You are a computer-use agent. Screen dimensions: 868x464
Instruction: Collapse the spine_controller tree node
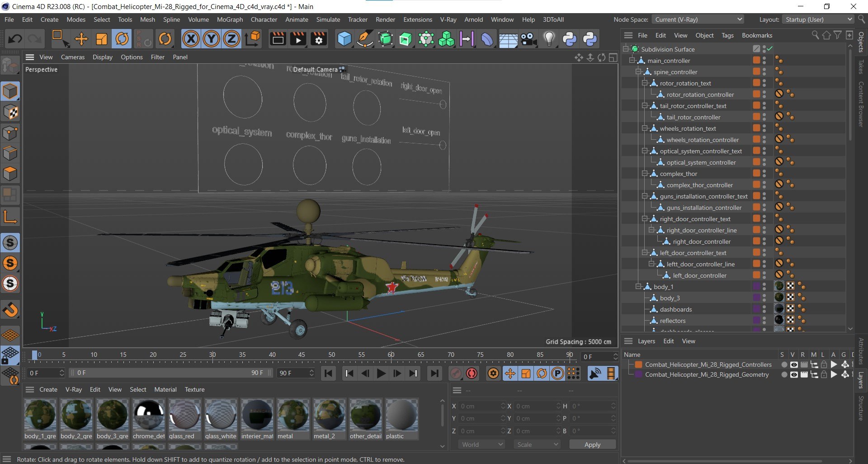[638, 71]
